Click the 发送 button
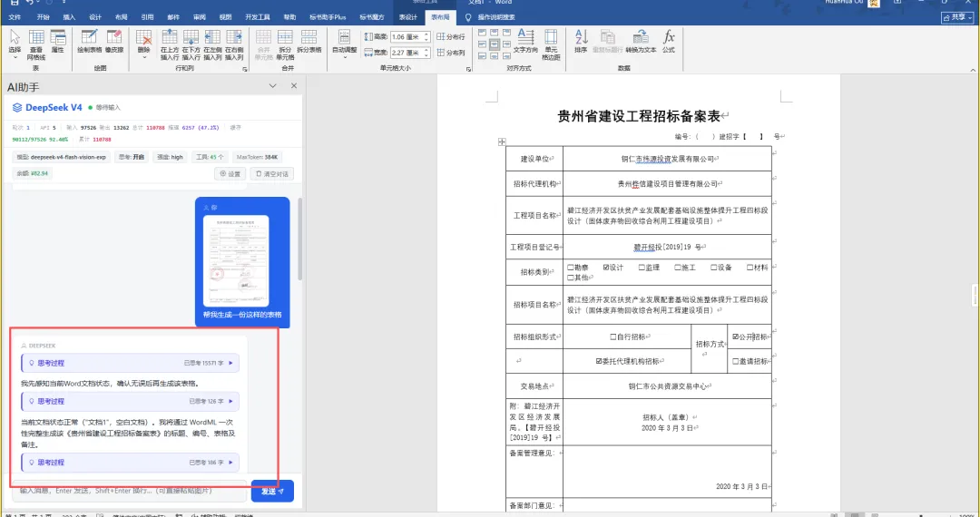 272,492
